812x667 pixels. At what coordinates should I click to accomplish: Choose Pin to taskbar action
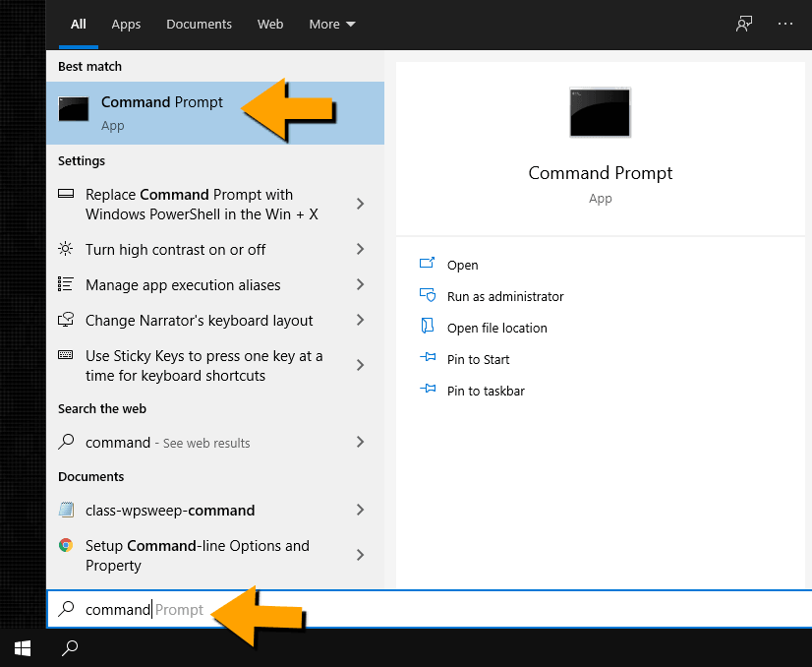pos(486,391)
